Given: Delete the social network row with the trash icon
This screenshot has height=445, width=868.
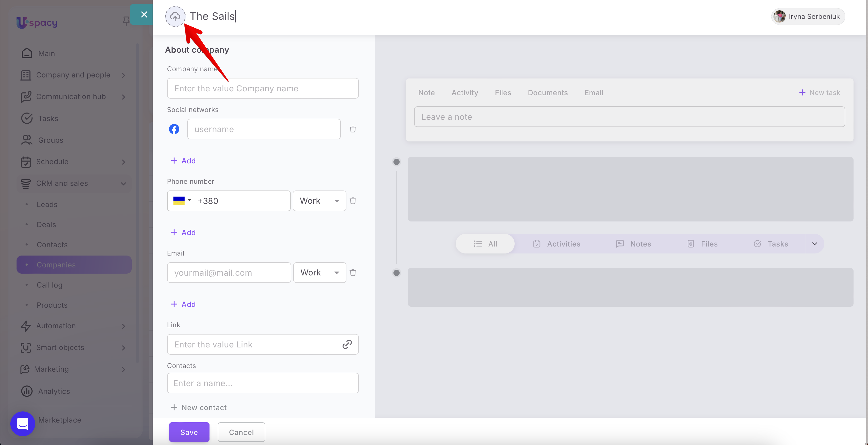Looking at the screenshot, I should pyautogui.click(x=353, y=129).
